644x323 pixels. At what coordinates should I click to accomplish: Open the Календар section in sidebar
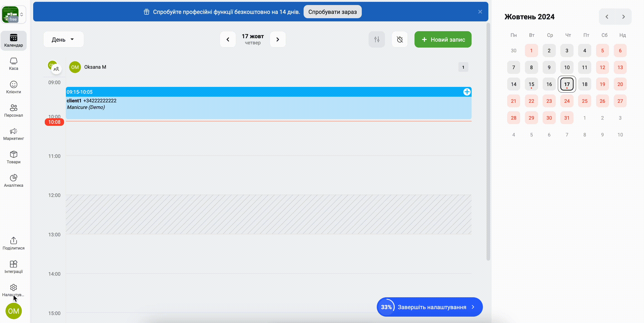(13, 40)
